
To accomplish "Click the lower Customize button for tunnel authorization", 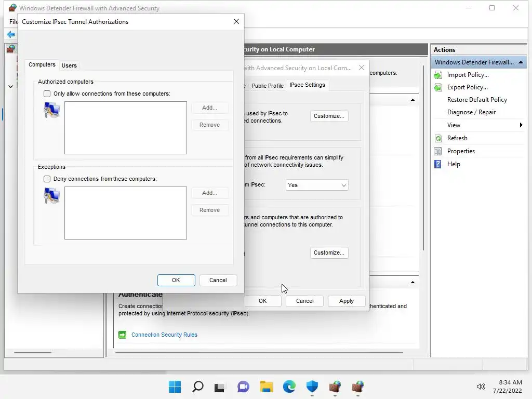I will [329, 253].
